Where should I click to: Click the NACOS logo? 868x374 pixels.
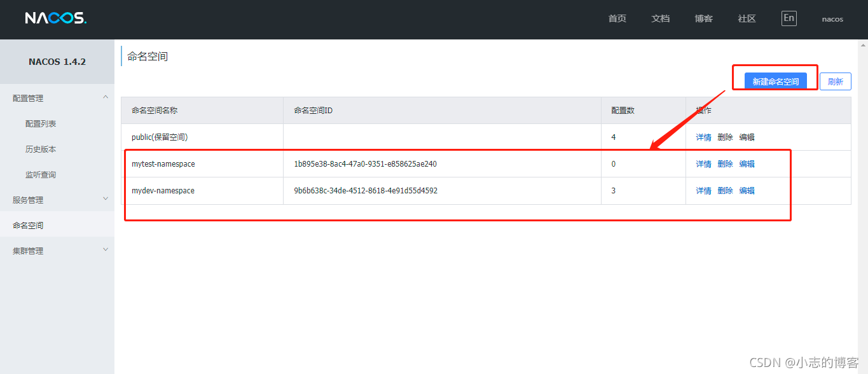point(56,18)
